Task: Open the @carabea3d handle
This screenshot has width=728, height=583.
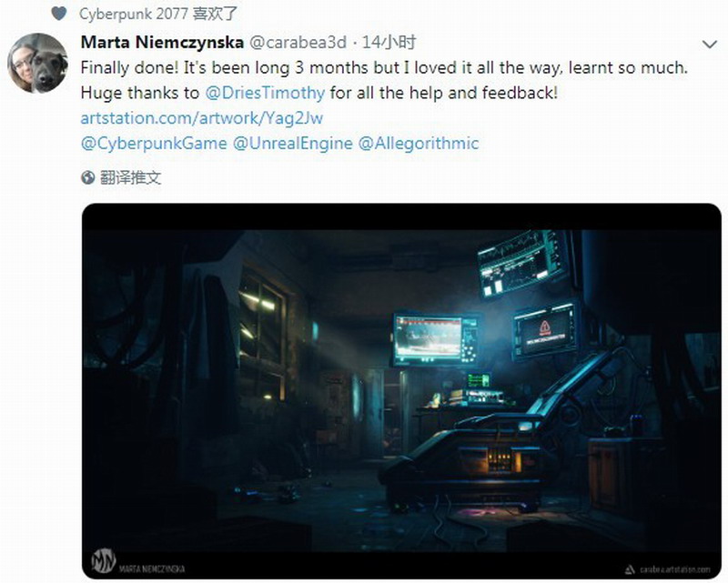Action: (298, 42)
